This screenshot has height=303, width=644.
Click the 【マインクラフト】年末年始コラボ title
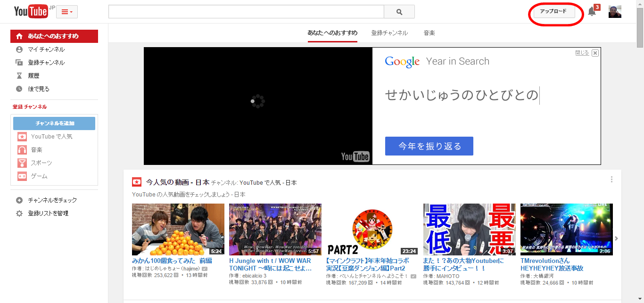coord(368,264)
